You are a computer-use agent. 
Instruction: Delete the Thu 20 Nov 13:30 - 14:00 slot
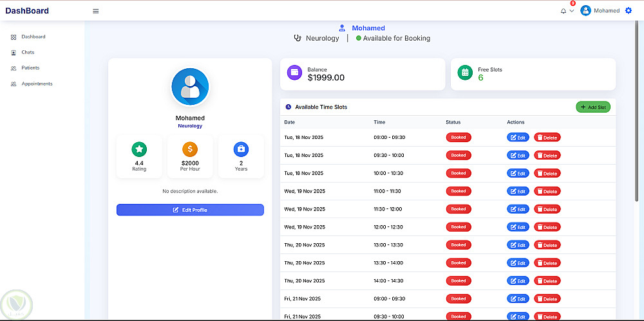tap(547, 262)
